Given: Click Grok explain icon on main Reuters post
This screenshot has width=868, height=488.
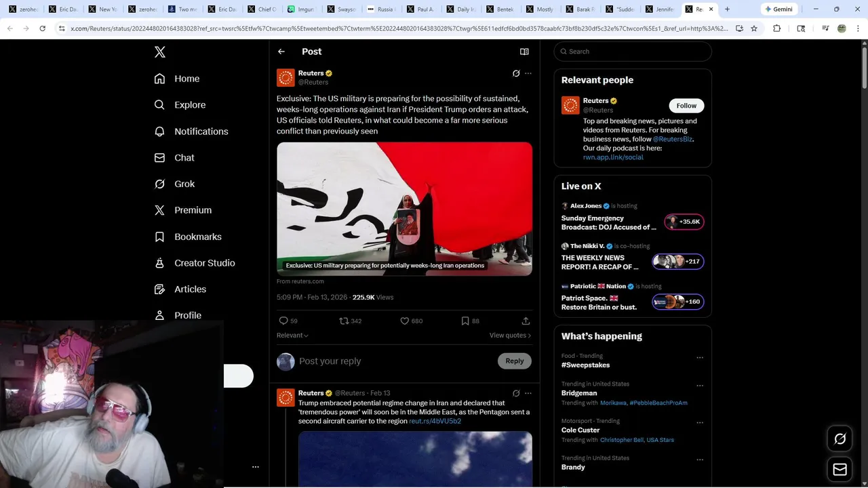Looking at the screenshot, I should pos(516,73).
